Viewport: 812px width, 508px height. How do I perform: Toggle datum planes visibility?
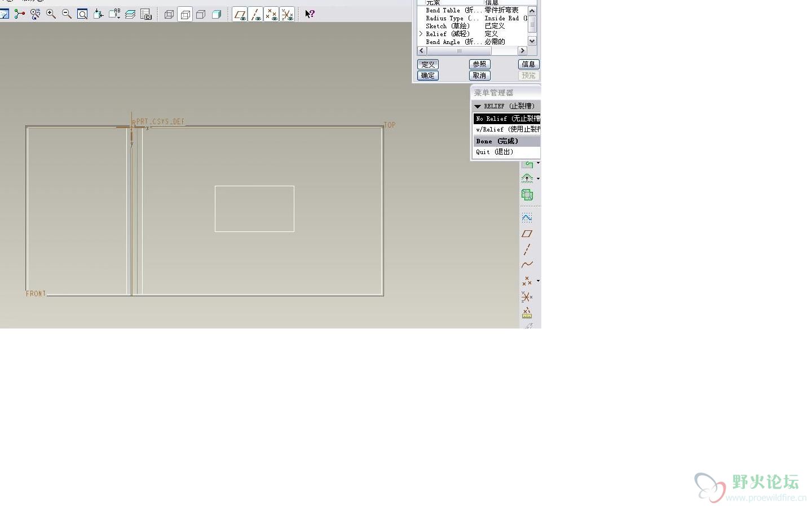[240, 14]
